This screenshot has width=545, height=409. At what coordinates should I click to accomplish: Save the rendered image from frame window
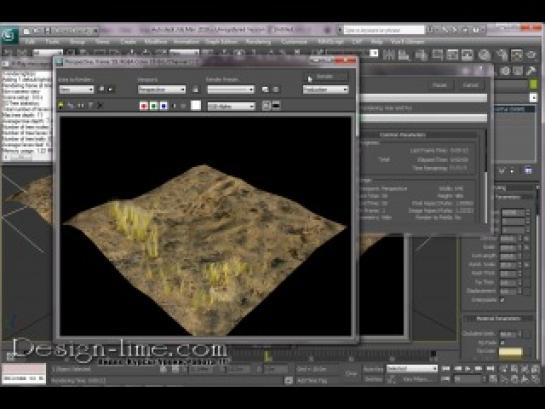61,105
